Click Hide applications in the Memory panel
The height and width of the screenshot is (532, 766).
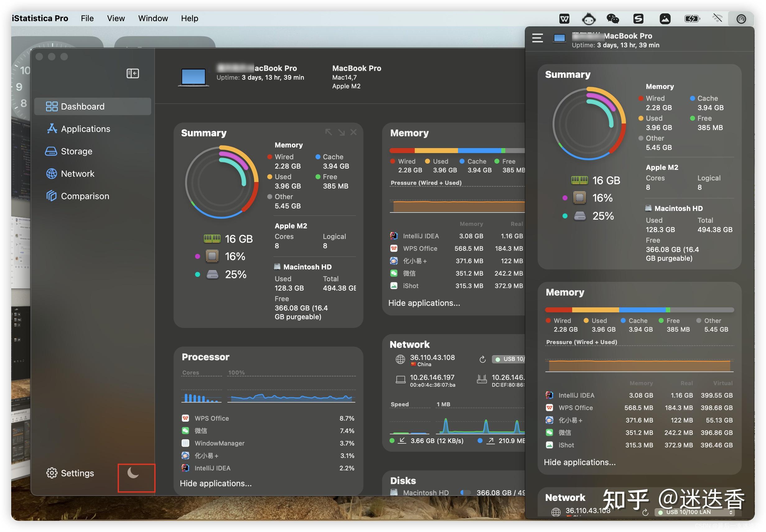point(424,303)
